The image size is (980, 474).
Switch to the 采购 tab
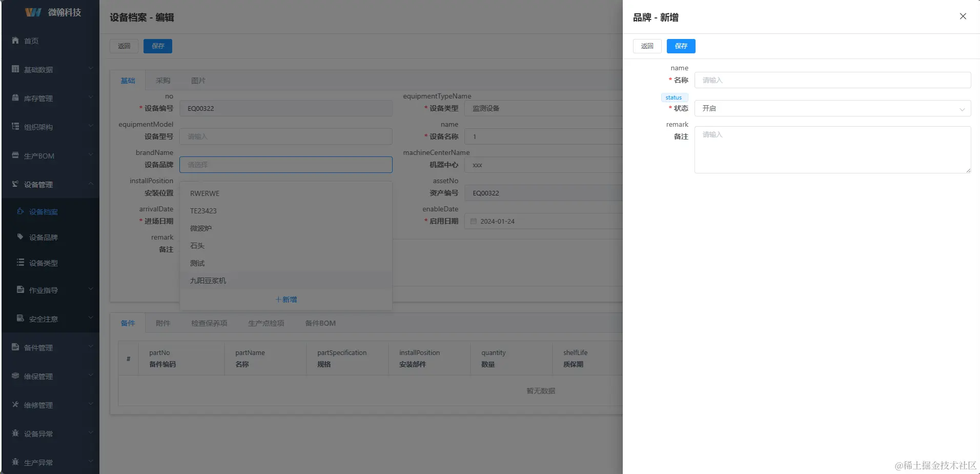pos(163,81)
